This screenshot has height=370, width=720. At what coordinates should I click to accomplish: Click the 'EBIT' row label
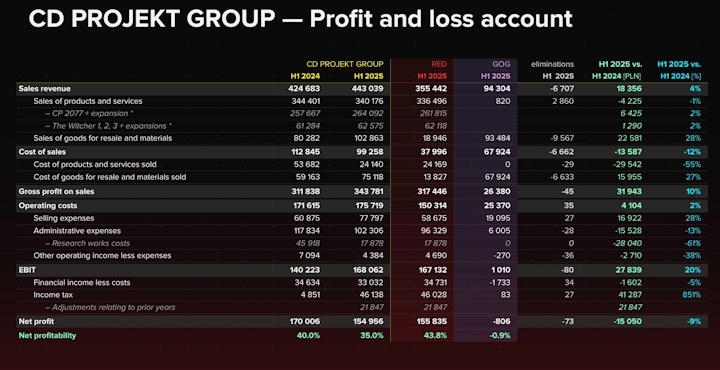[26, 270]
